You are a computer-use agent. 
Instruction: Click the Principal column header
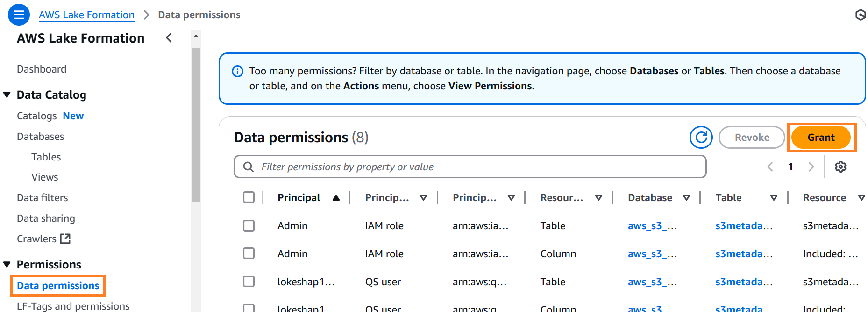pos(299,198)
